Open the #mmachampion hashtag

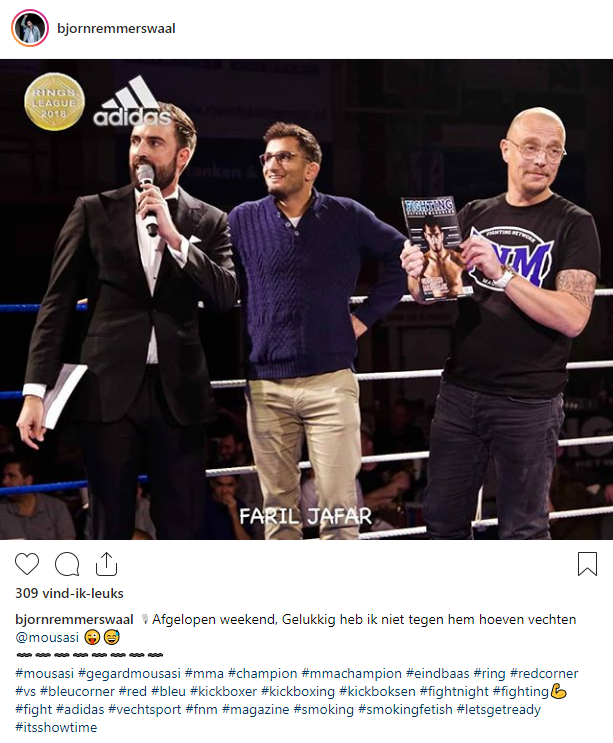point(352,673)
